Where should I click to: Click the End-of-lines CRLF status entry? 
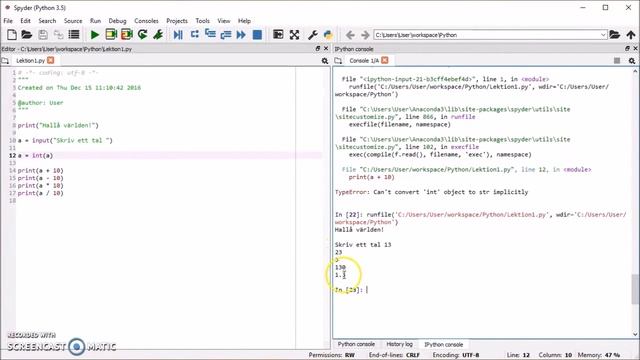[x=394, y=355]
